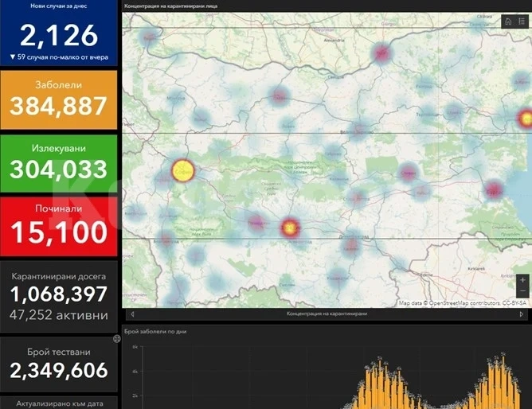The image size is (532, 409).
Task: Click the 'Брой заболели по дни' chart title
Action: (x=155, y=331)
